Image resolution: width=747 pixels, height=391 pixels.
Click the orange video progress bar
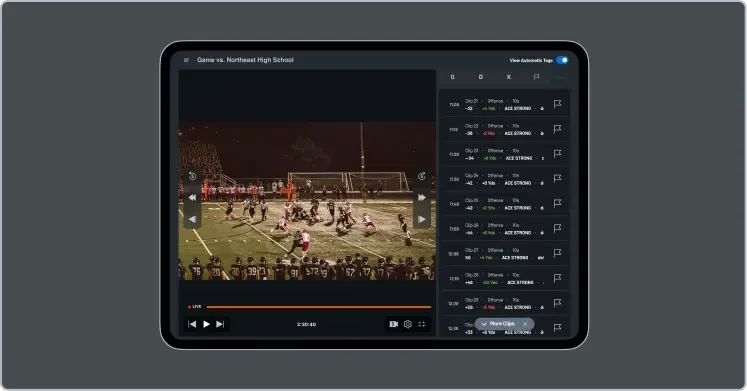click(319, 307)
